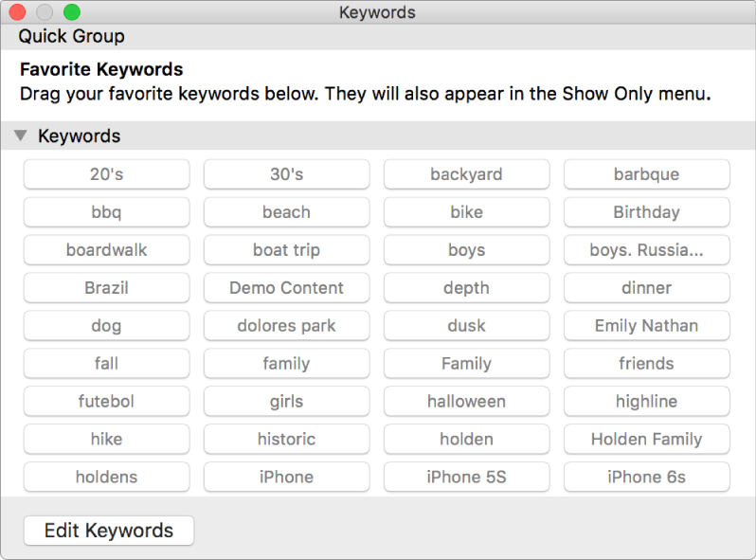The width and height of the screenshot is (756, 560).
Task: Collapse the Keywords disclosure triangle
Action: point(20,136)
